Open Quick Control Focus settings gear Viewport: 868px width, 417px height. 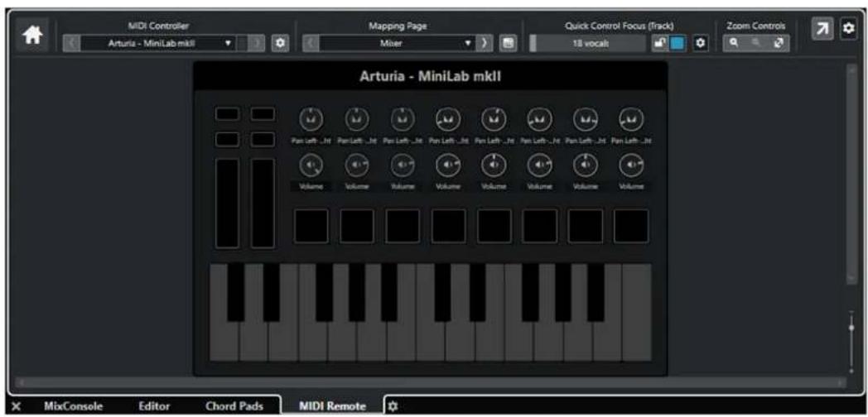[x=700, y=43]
